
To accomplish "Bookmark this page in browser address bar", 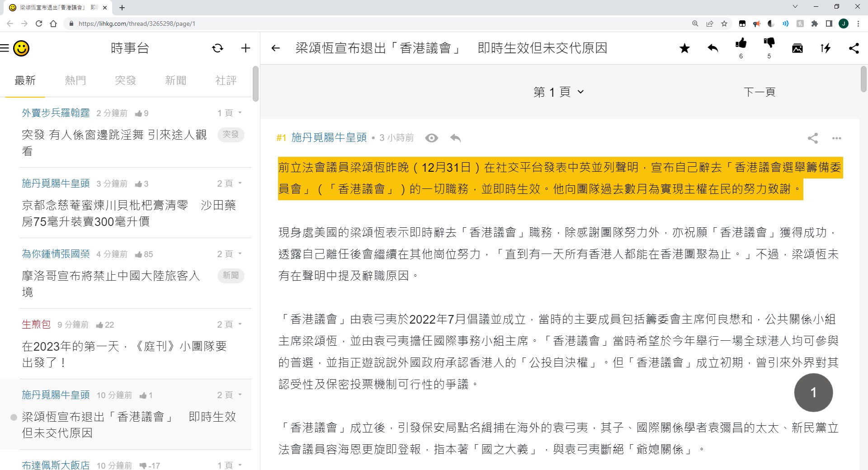I will click(724, 23).
